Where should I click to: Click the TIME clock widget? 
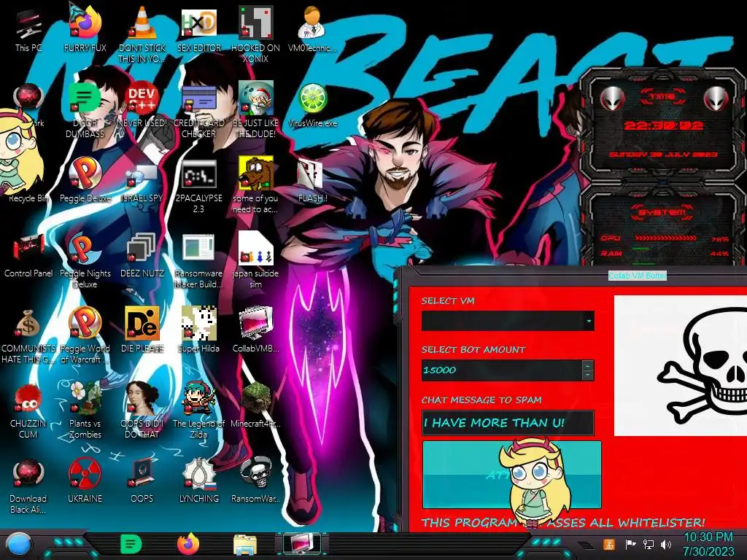point(664,125)
